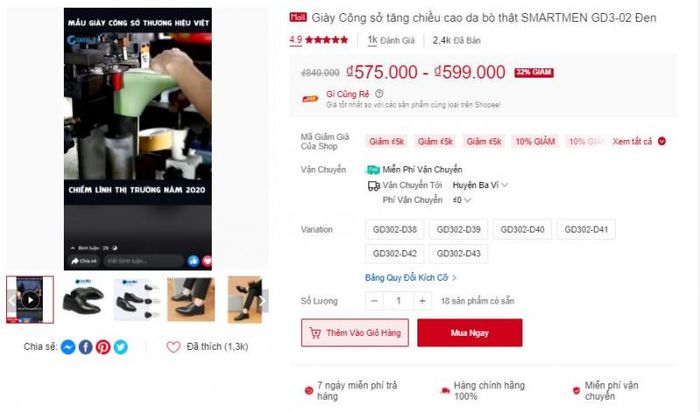Click the heart icon to like product

tap(173, 347)
